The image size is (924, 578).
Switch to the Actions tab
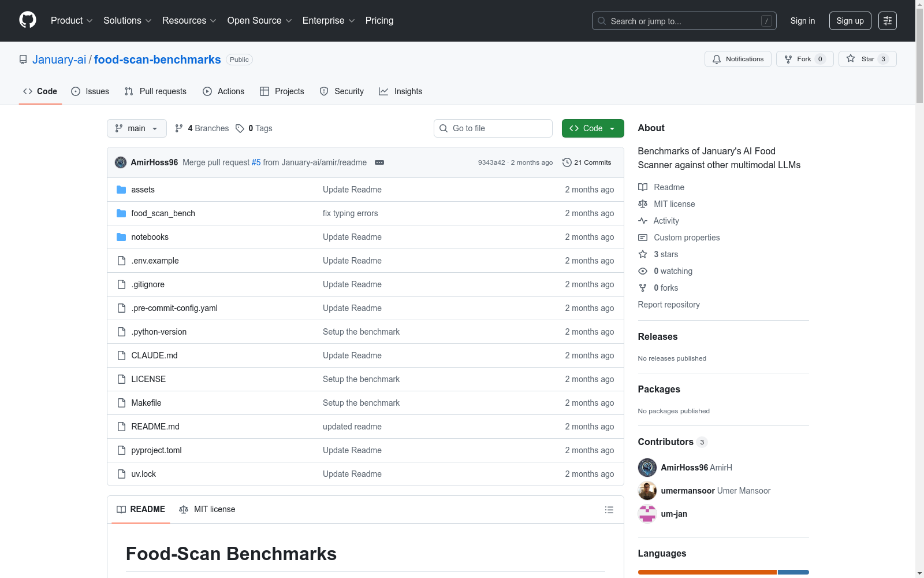[x=223, y=91]
